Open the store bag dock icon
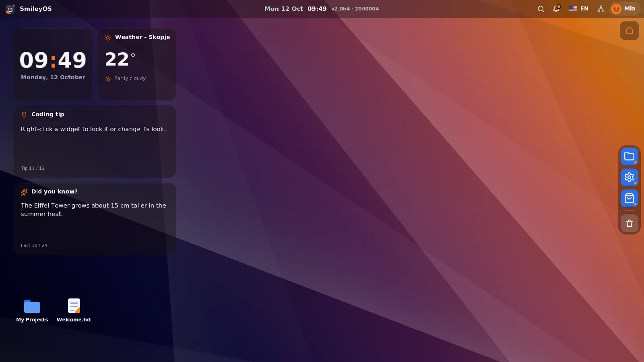Viewport: 644px width, 362px height. pos(630,198)
